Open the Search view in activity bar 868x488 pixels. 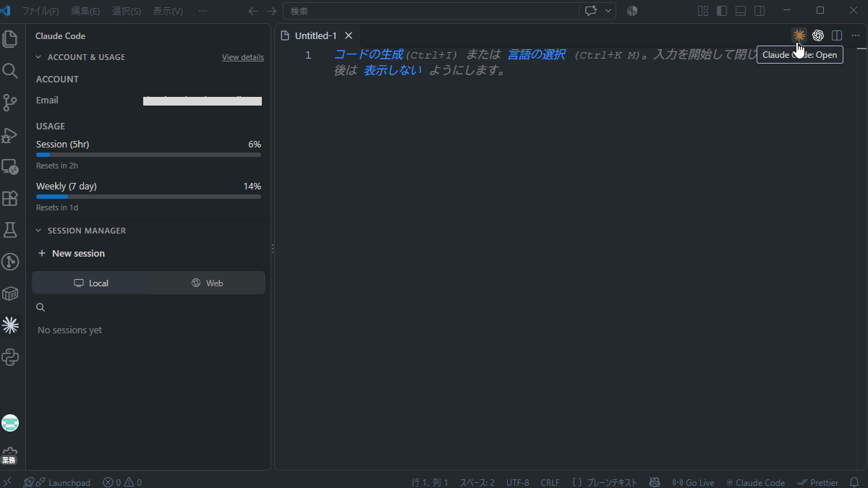(x=10, y=70)
